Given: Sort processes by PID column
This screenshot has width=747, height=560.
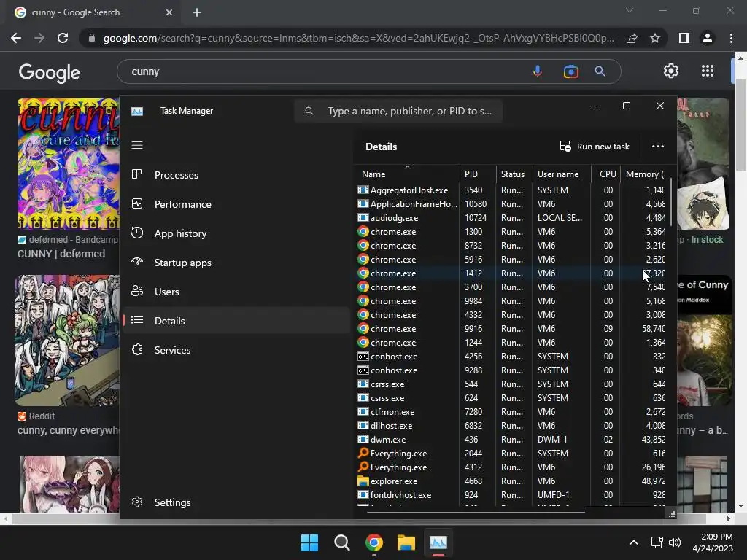Looking at the screenshot, I should (477, 174).
